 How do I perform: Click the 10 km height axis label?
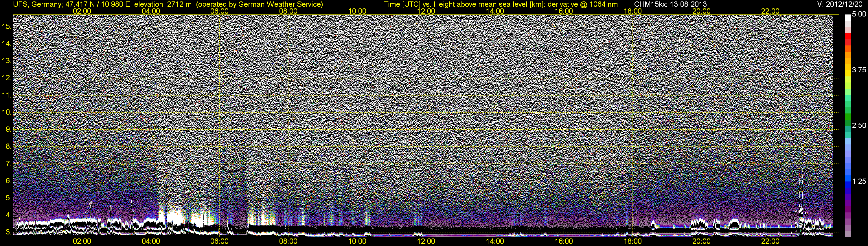[6, 112]
